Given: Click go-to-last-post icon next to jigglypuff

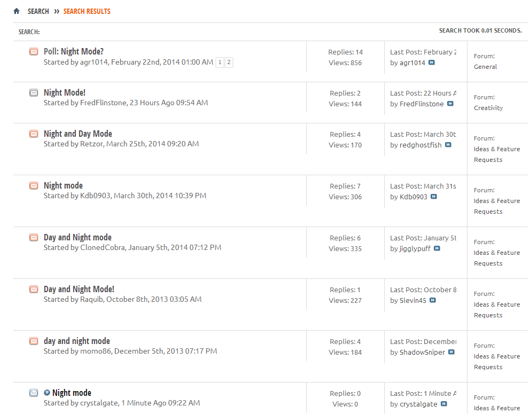Looking at the screenshot, I should pos(437,249).
